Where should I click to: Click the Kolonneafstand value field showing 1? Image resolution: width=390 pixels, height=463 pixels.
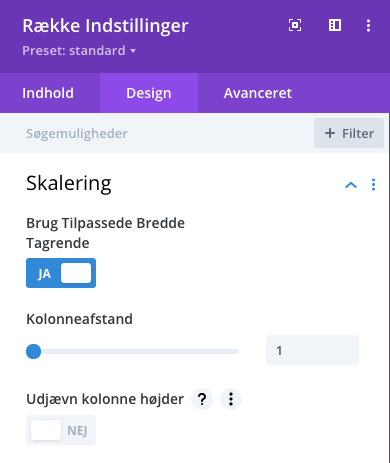pyautogui.click(x=312, y=350)
